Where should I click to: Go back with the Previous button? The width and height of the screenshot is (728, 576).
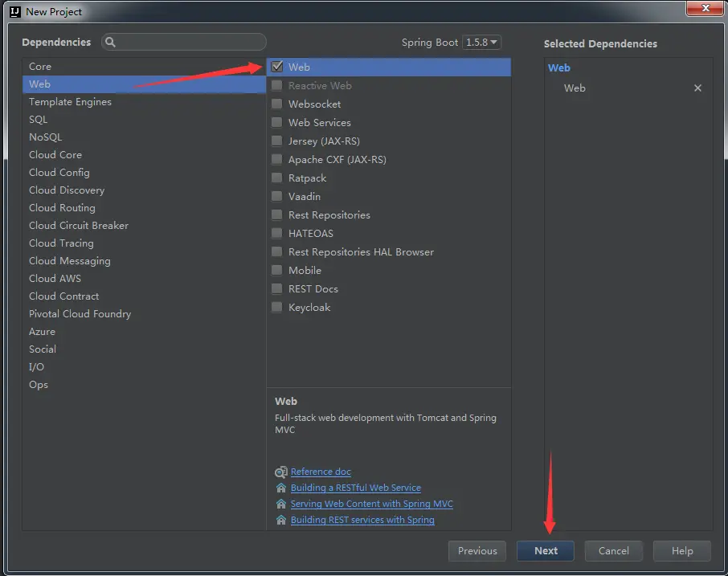coord(477,551)
